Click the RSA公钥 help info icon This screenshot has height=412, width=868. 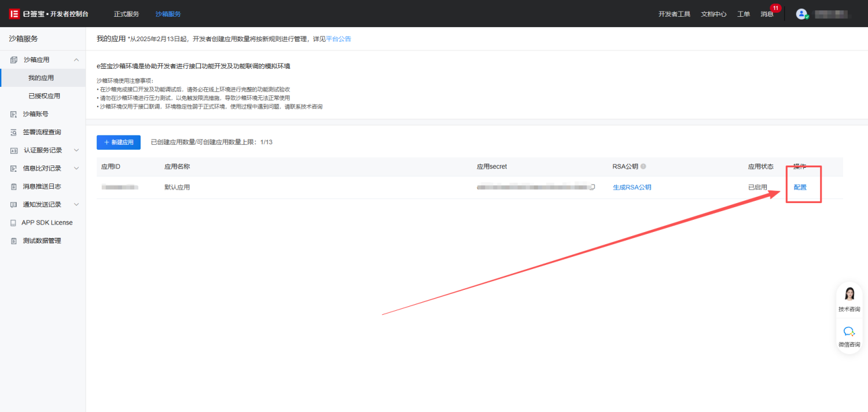(x=643, y=167)
